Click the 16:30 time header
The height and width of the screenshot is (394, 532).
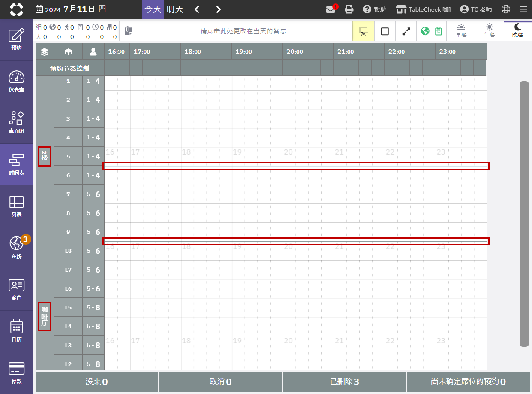117,52
